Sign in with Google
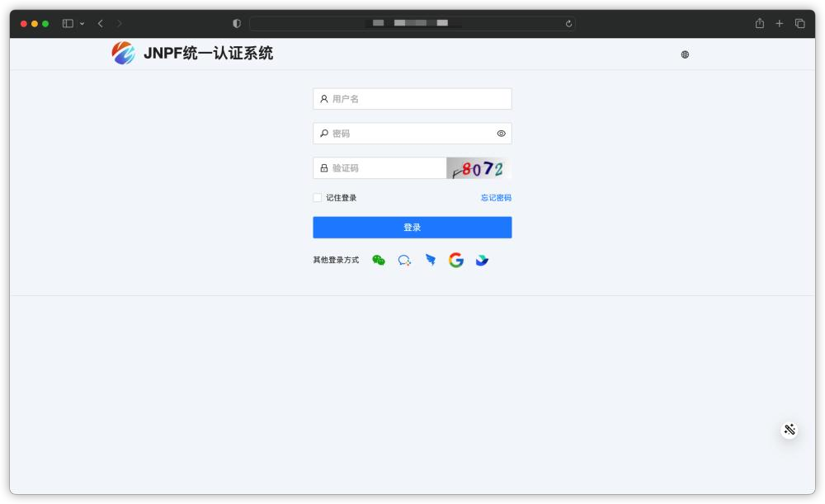The width and height of the screenshot is (825, 504). [x=456, y=260]
